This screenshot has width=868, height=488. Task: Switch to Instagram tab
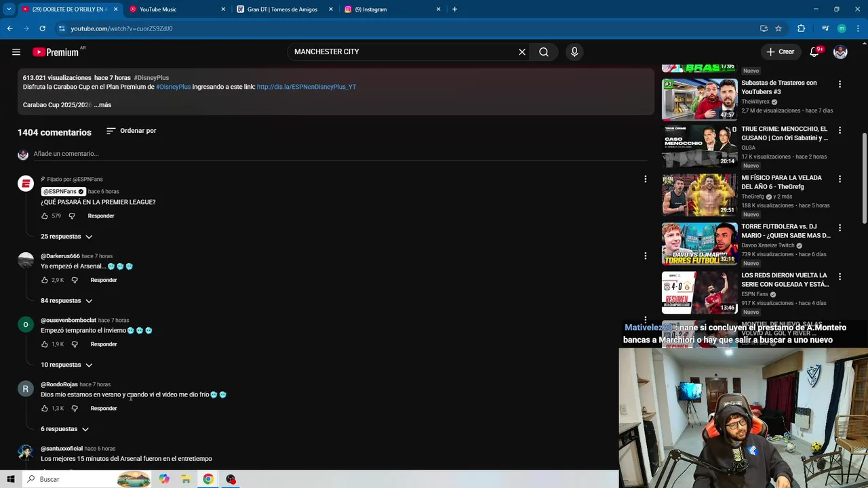tap(392, 9)
